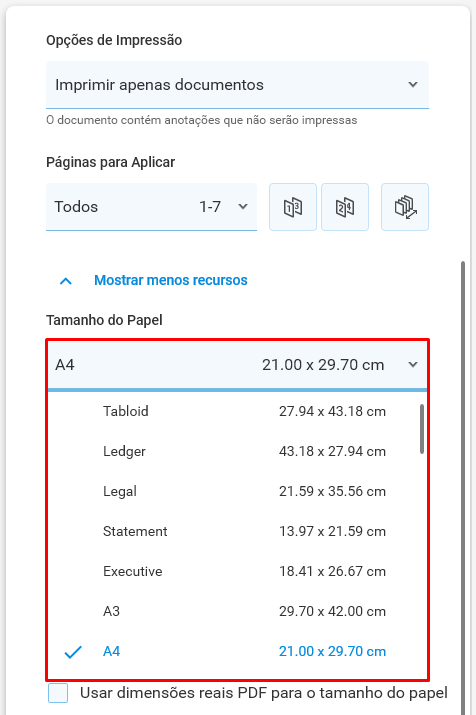Click Mostrar menos recursos link
Viewport: 476px width, 715px height.
(171, 280)
